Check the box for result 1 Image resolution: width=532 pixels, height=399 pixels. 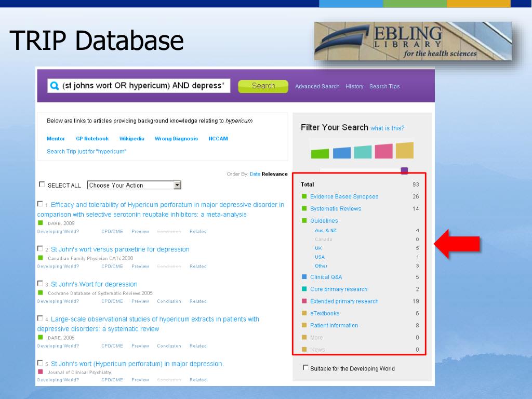40,204
